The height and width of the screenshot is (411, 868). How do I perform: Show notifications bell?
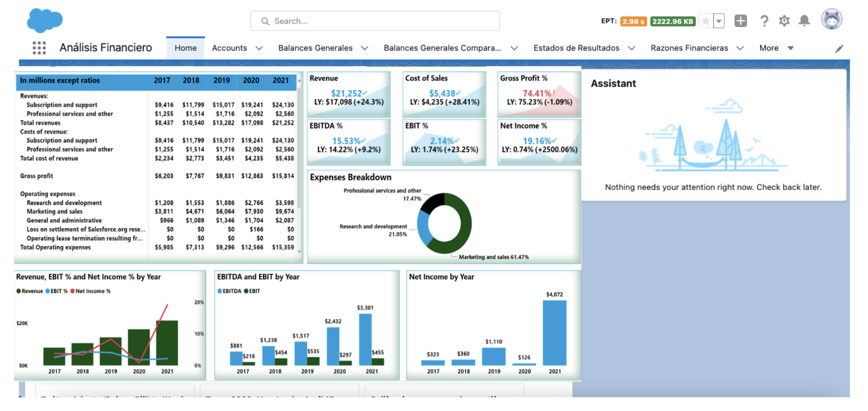[x=804, y=21]
